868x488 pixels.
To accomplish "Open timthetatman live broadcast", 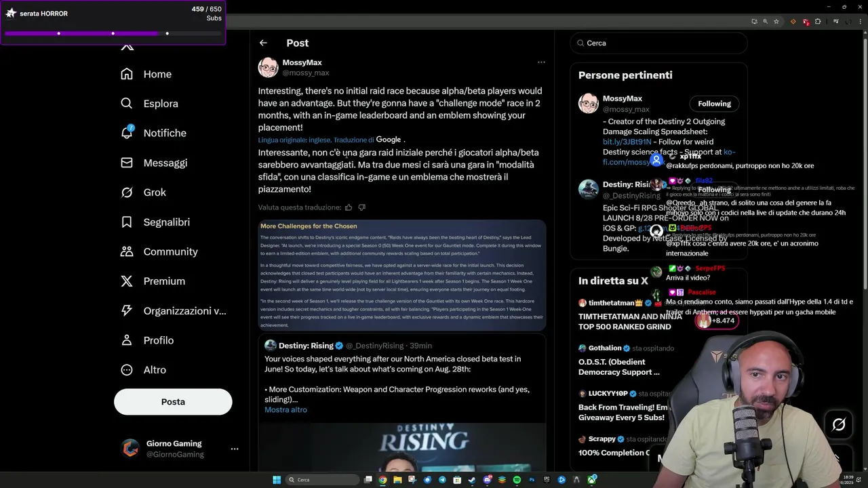I will pos(630,321).
